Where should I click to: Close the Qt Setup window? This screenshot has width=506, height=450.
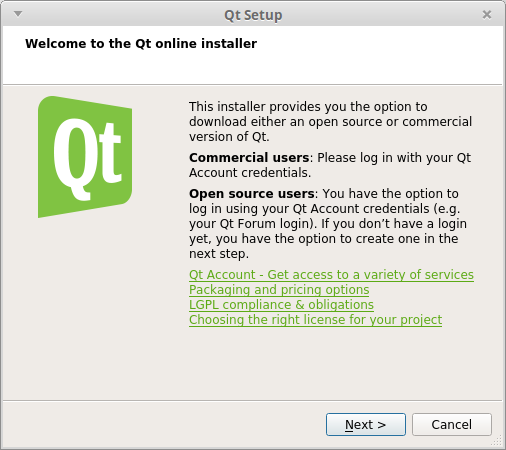point(487,15)
